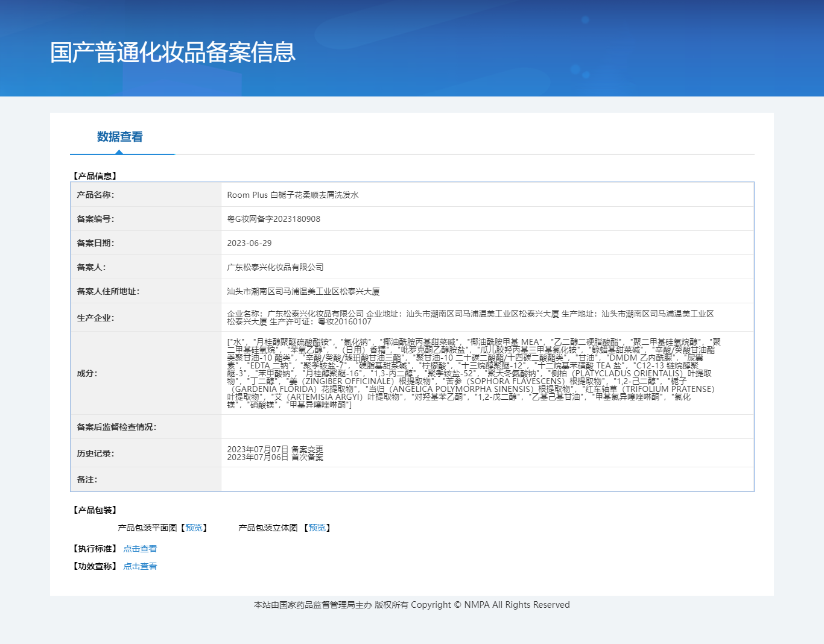
Task: Click the filing number 粤G妆网备字2023180908
Action: coord(273,219)
